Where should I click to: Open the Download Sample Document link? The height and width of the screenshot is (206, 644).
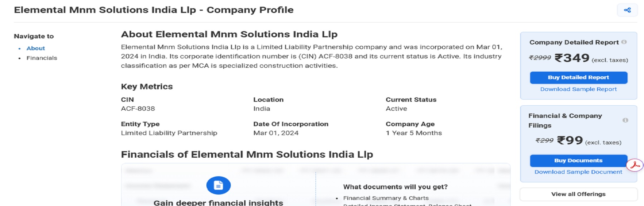click(x=578, y=172)
